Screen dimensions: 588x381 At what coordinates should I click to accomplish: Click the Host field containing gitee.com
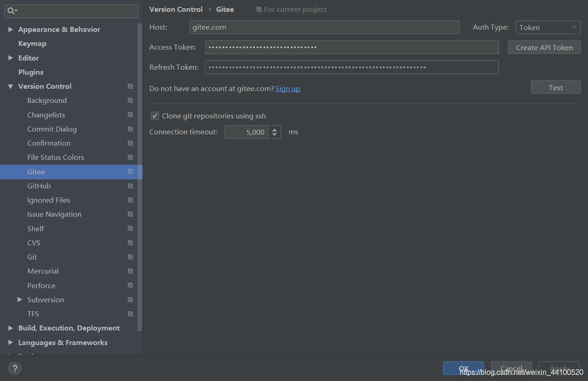[324, 27]
